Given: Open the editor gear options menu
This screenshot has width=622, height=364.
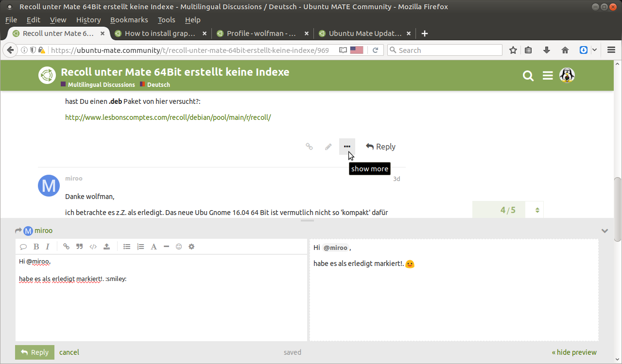Looking at the screenshot, I should coord(191,247).
